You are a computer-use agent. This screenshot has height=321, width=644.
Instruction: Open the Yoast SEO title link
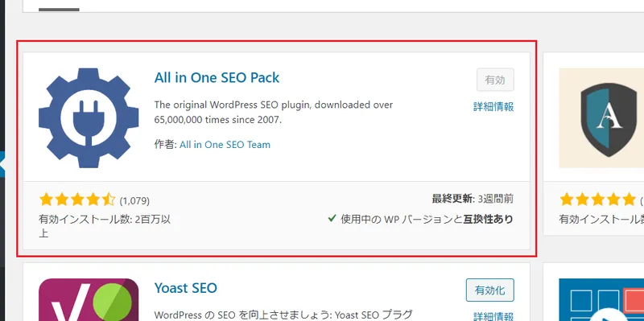coord(186,288)
